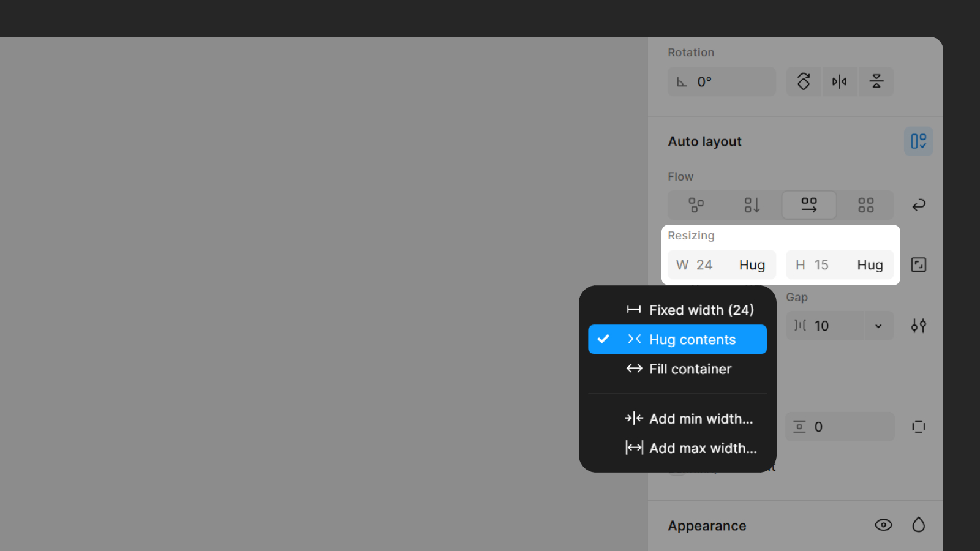
Task: Flip the selection vertically
Action: coord(876,81)
